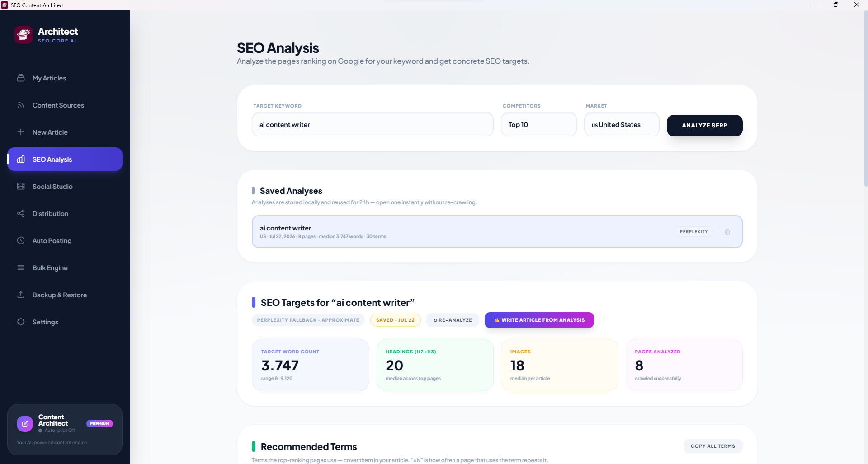Viewport: 868px width, 464px height.
Task: Click the Target Keyword input field
Action: 373,124
